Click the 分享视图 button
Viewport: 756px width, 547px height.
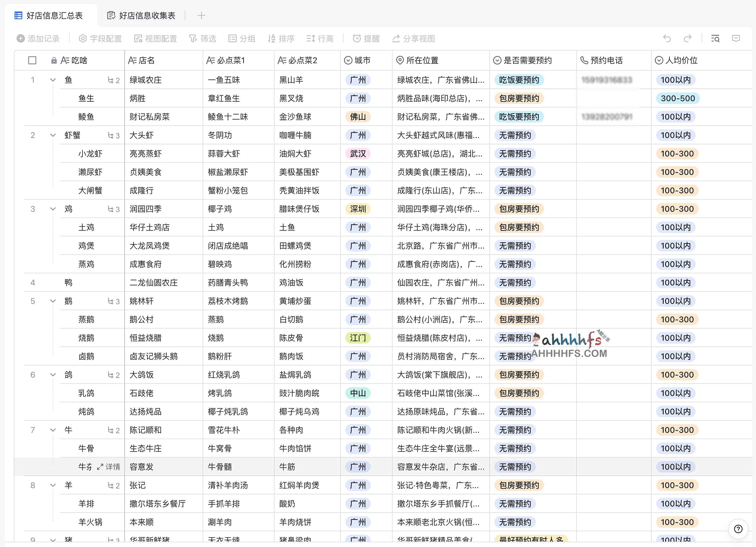tap(413, 39)
